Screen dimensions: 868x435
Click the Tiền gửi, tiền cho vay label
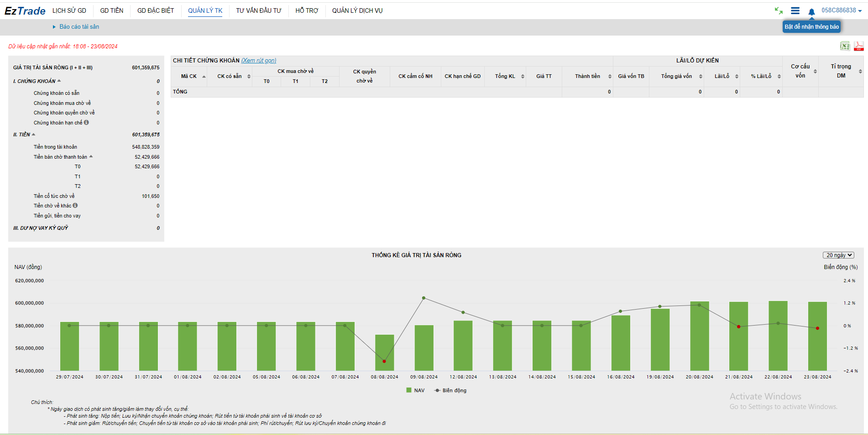pyautogui.click(x=57, y=216)
